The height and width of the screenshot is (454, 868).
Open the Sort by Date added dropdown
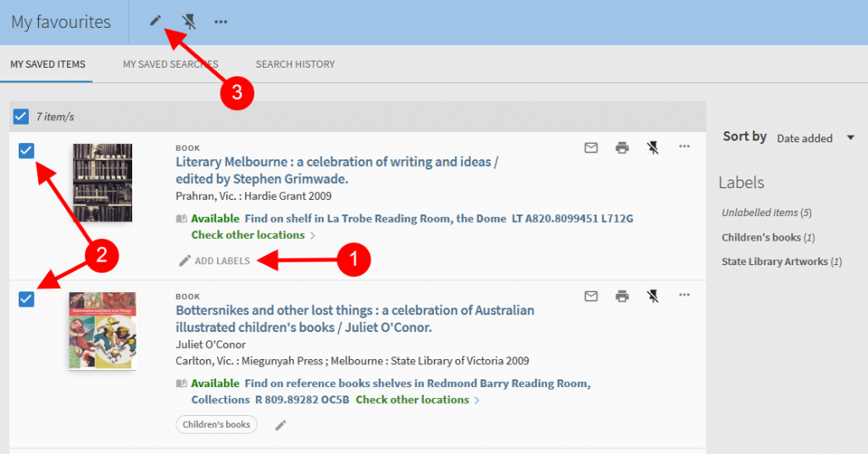[815, 138]
